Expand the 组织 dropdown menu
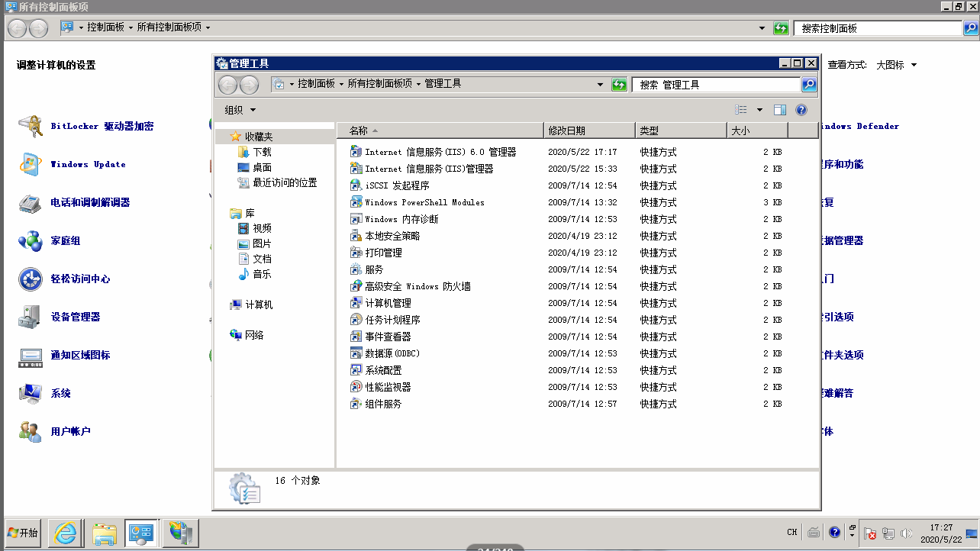Viewport: 980px width, 551px height. tap(240, 110)
